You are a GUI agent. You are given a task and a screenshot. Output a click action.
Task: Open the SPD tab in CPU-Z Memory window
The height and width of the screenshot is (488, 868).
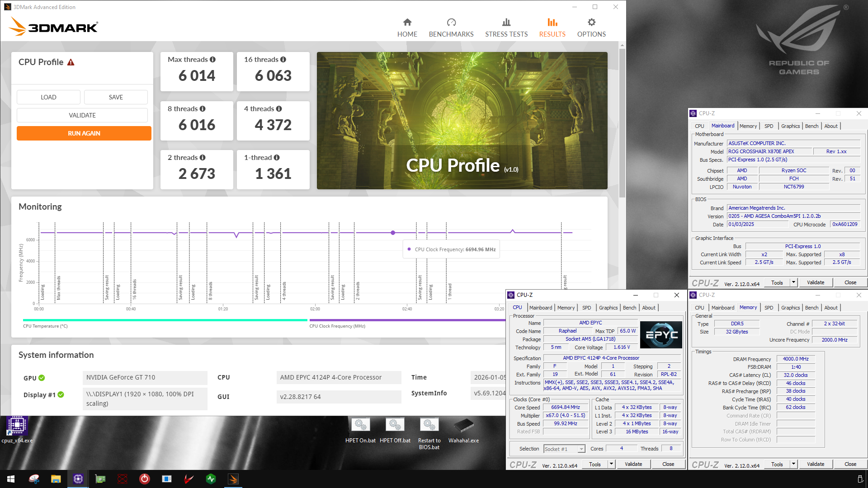pos(769,308)
